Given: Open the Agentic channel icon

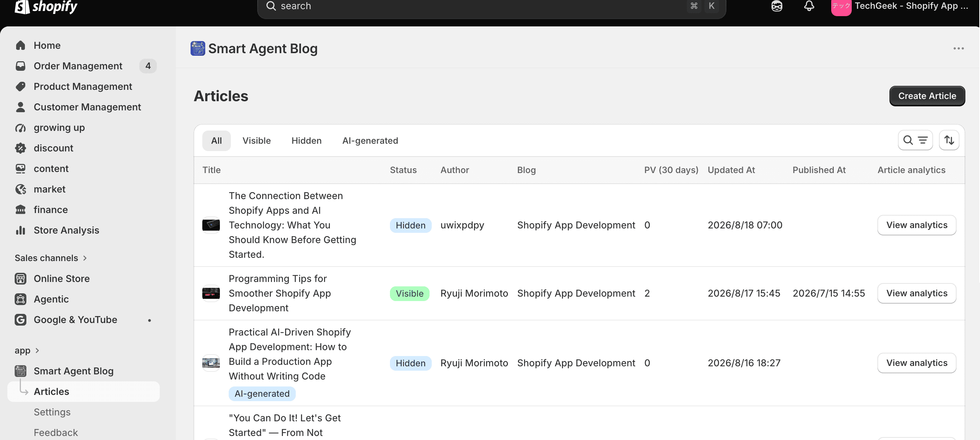Looking at the screenshot, I should pyautogui.click(x=21, y=299).
